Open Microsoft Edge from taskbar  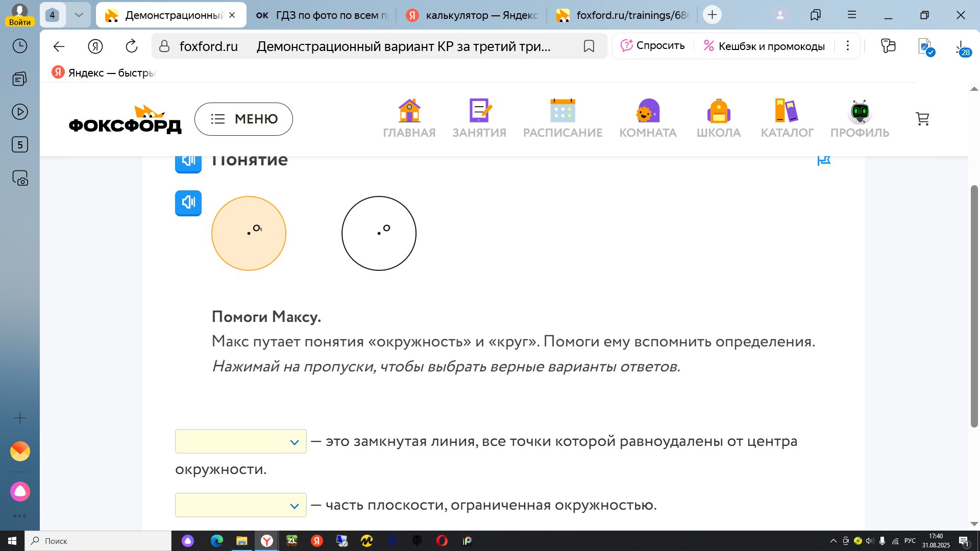[x=216, y=541]
